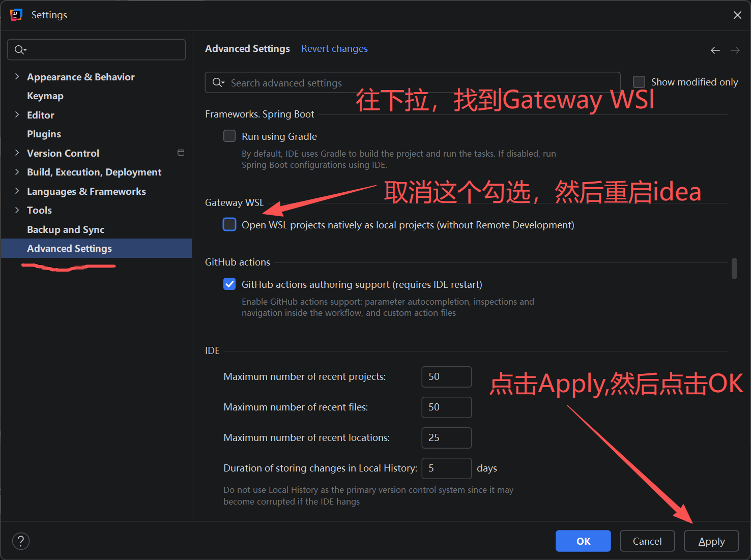This screenshot has width=751, height=560.
Task: Enable Show modified only
Action: [639, 81]
